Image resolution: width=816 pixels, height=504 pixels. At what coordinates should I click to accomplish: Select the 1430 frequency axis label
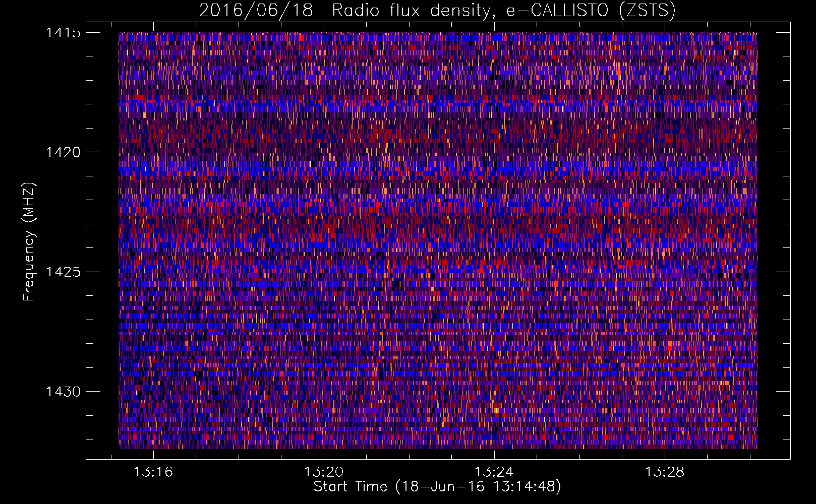coord(63,392)
